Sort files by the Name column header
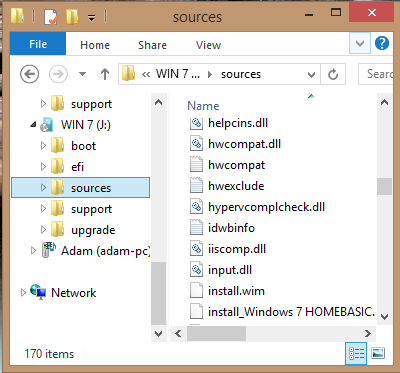Viewport: 400px width, 373px height. click(x=203, y=106)
